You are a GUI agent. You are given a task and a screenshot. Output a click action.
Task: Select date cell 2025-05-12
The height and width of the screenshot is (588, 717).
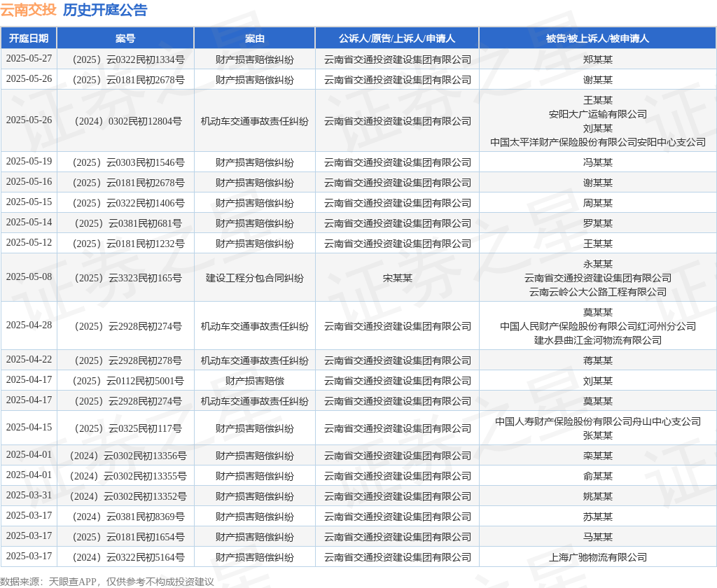[x=29, y=242]
